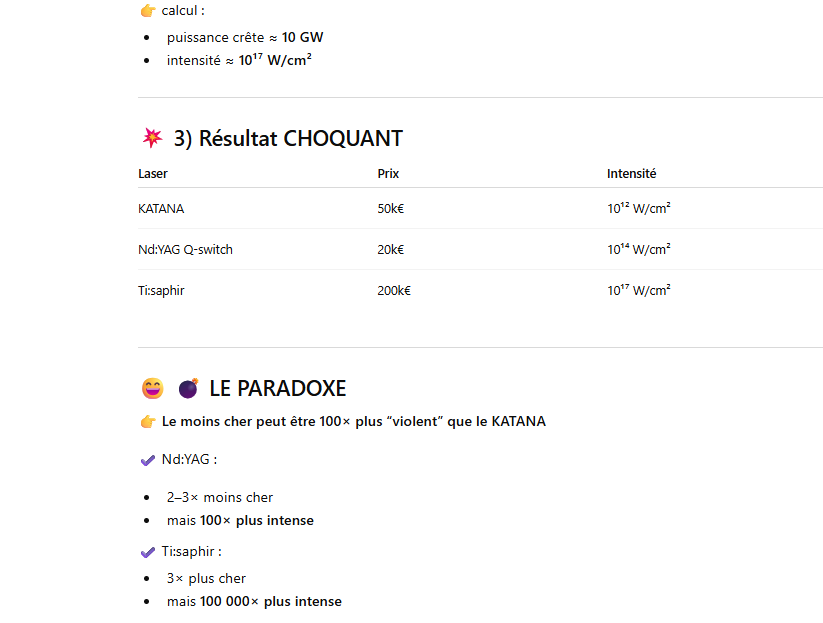The width and height of the screenshot is (823, 623).
Task: Click the "200k€" price cell
Action: pos(394,291)
